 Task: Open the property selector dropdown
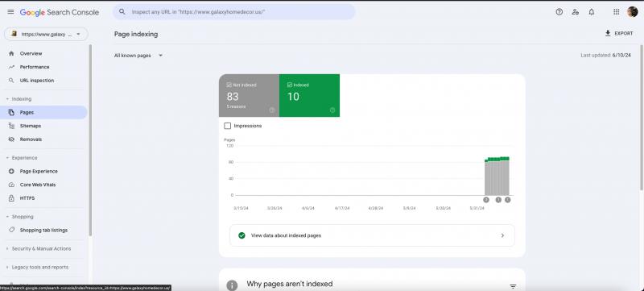point(46,34)
